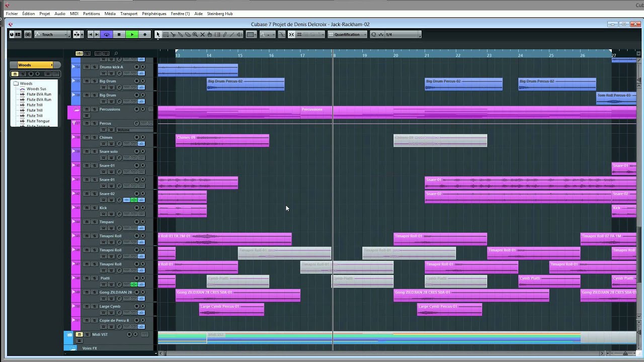Start playback with the green Play button

pos(132,35)
